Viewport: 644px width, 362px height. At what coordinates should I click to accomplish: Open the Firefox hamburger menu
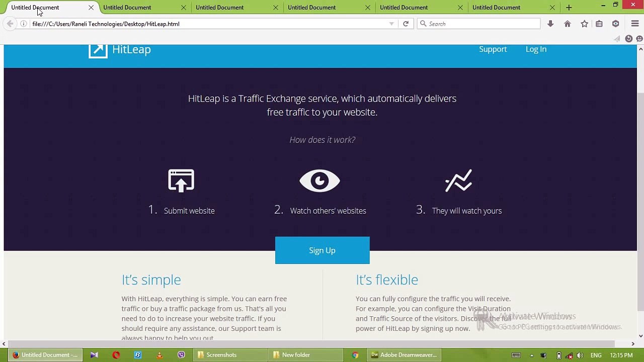point(635,24)
